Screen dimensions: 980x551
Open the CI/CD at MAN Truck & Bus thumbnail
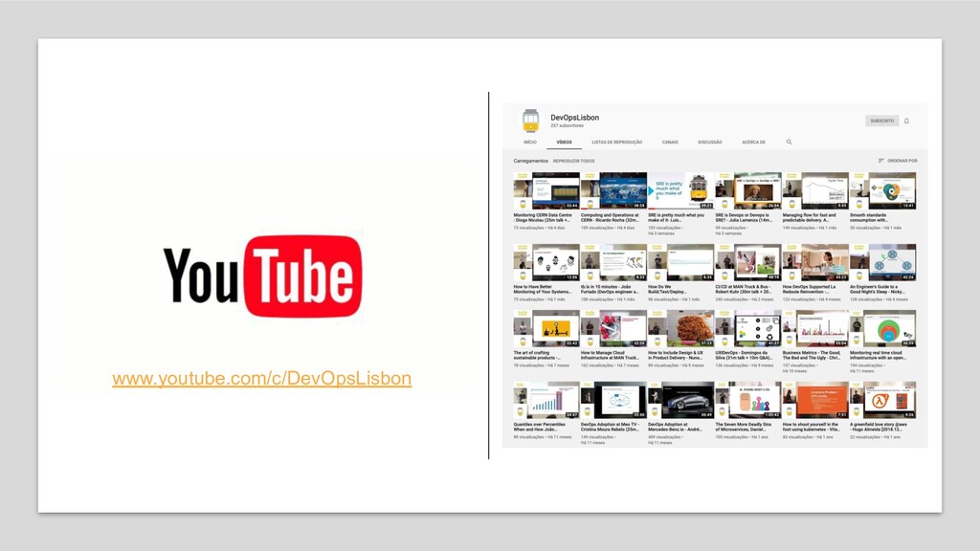(748, 262)
